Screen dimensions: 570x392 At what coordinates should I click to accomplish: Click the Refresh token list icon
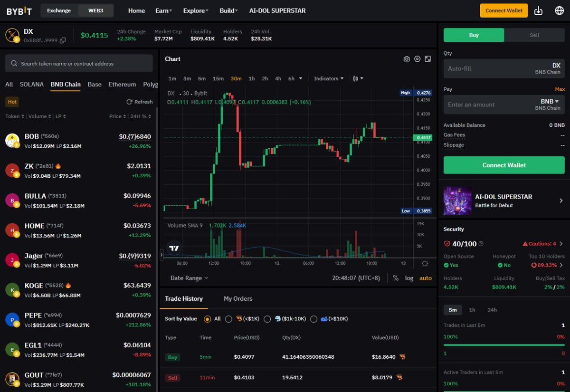(129, 102)
